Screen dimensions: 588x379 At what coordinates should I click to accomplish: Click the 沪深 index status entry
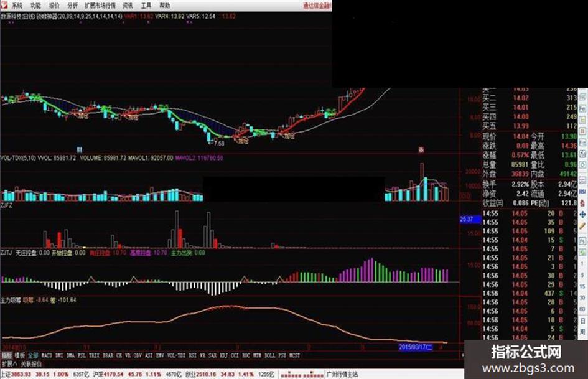pyautogui.click(x=138, y=375)
